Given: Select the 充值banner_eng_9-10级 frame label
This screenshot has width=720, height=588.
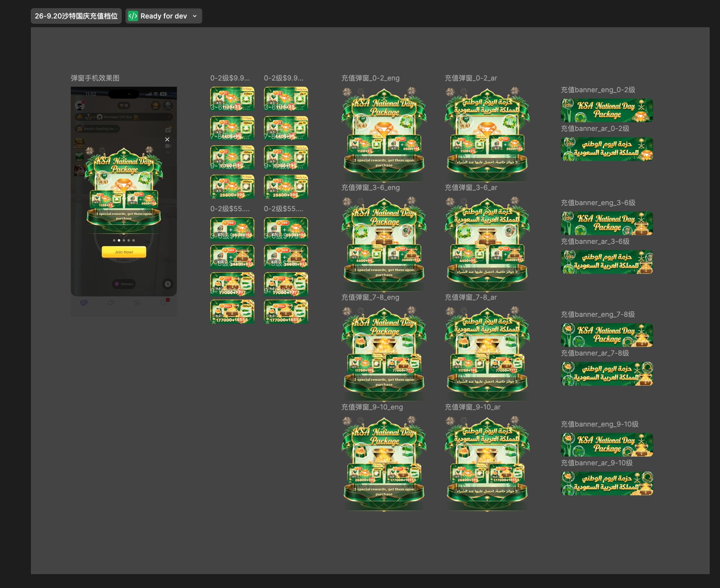Looking at the screenshot, I should (x=600, y=425).
